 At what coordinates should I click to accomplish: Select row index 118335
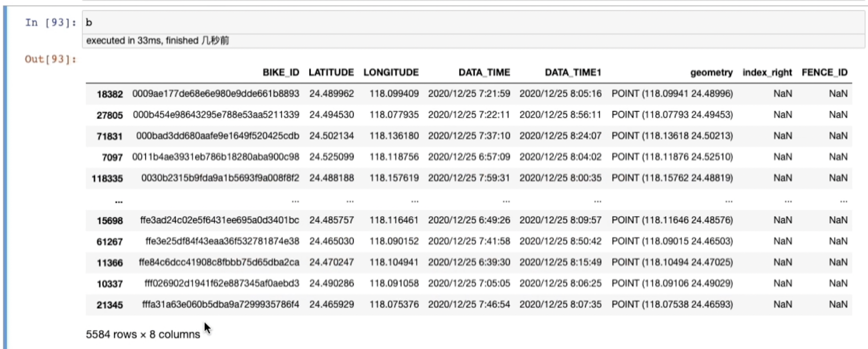coord(107,178)
